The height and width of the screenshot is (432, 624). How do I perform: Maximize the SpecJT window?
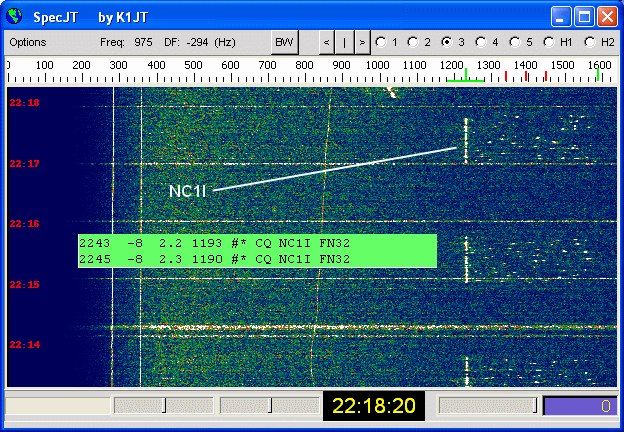tap(585, 17)
